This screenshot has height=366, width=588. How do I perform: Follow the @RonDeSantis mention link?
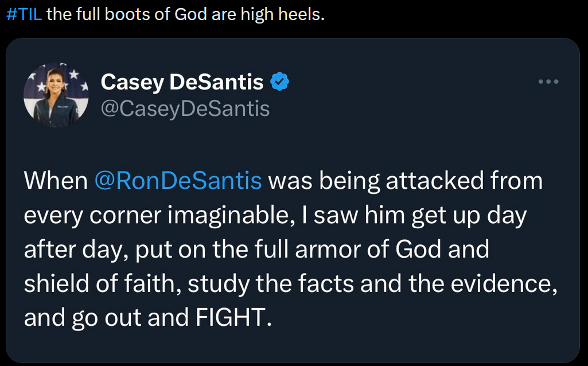click(178, 180)
